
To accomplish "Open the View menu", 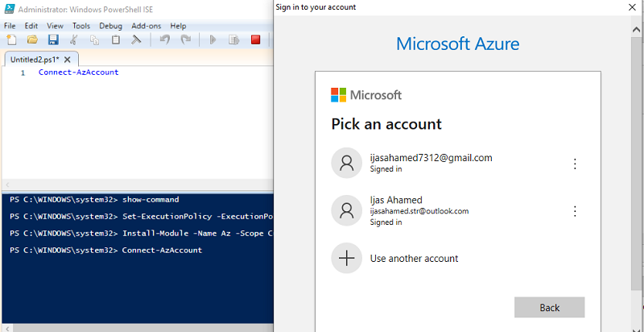I will click(x=55, y=26).
